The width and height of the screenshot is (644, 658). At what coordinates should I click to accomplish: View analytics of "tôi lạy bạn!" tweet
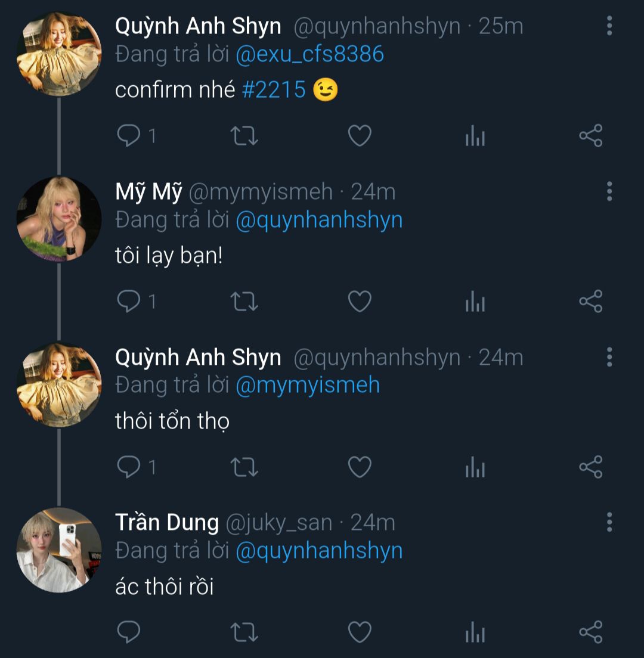(475, 302)
